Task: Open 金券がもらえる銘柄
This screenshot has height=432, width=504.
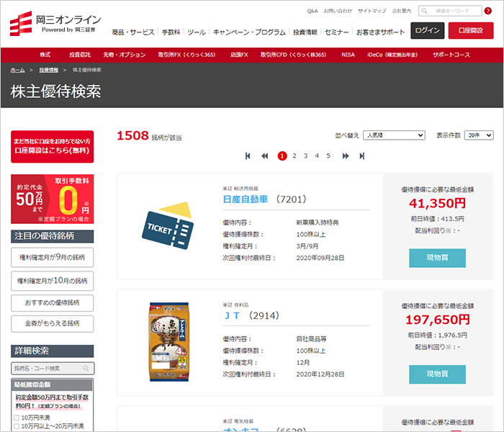Action: [x=53, y=324]
